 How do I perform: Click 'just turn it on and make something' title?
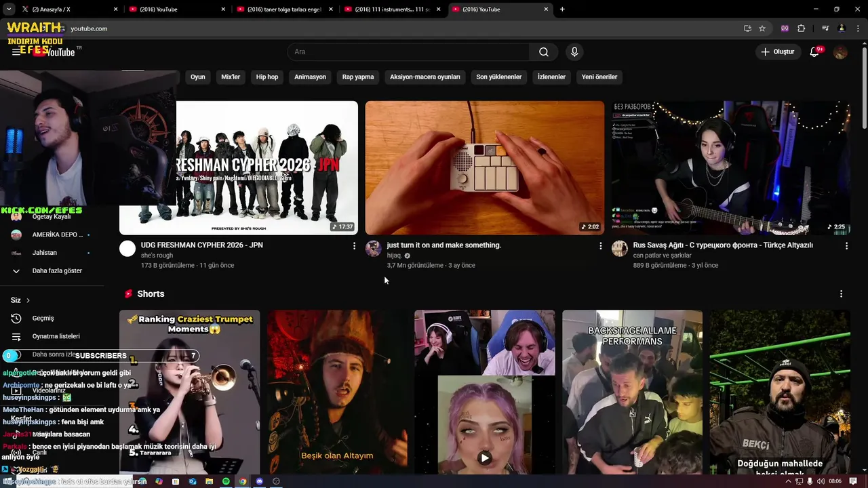coord(444,245)
